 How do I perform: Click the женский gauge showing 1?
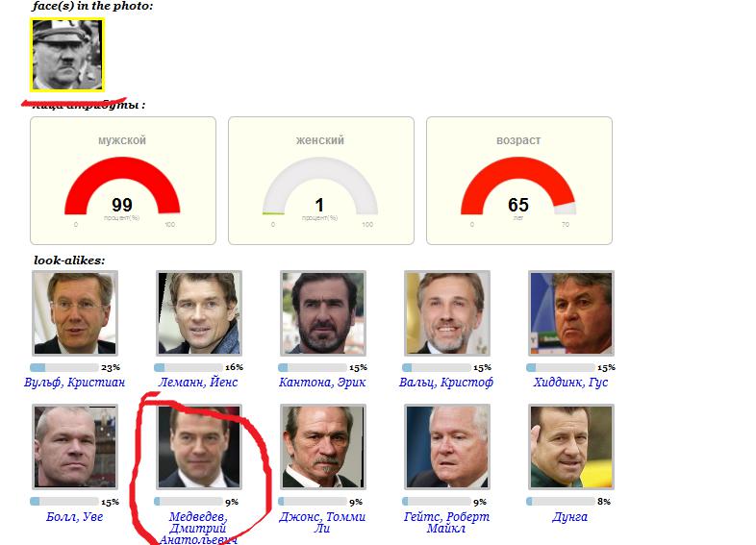321,181
